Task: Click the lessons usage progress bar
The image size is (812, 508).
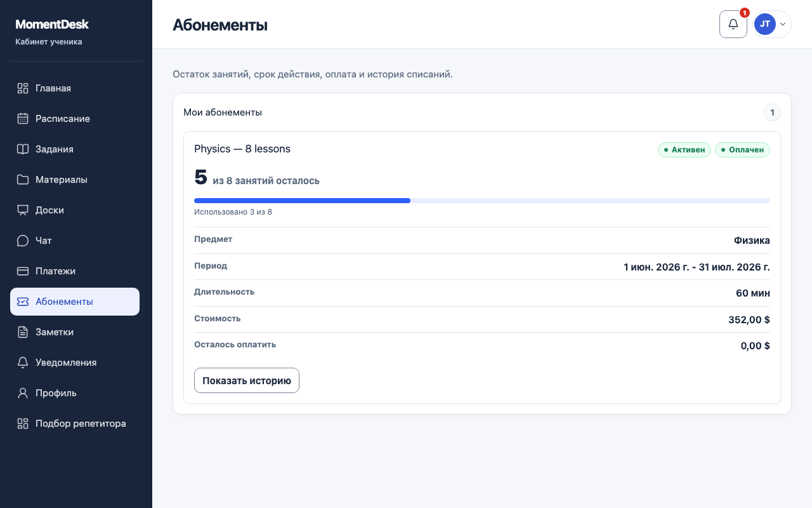Action: [482, 201]
